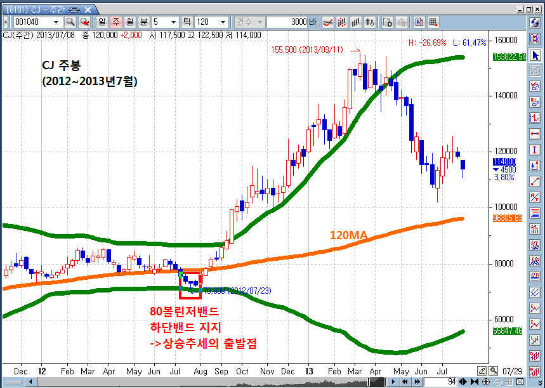Click the L: 61.47% label
This screenshot has width=545, height=388.
(x=469, y=43)
